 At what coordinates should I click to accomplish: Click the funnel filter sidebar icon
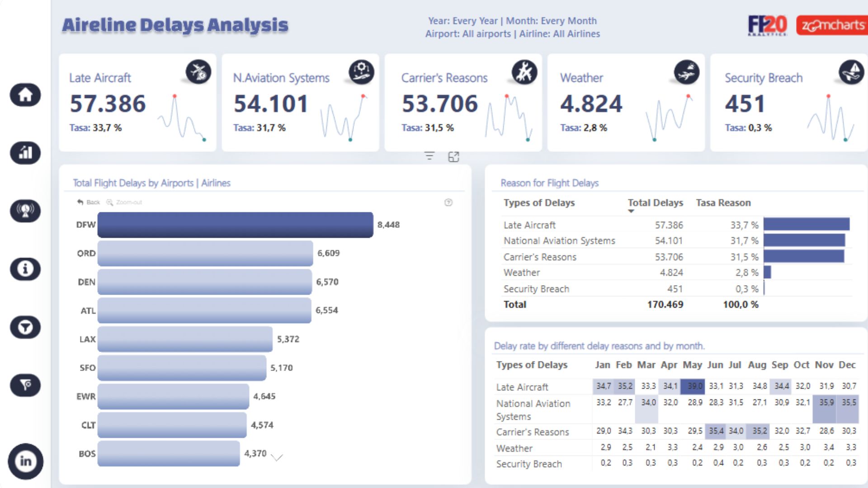(x=25, y=327)
